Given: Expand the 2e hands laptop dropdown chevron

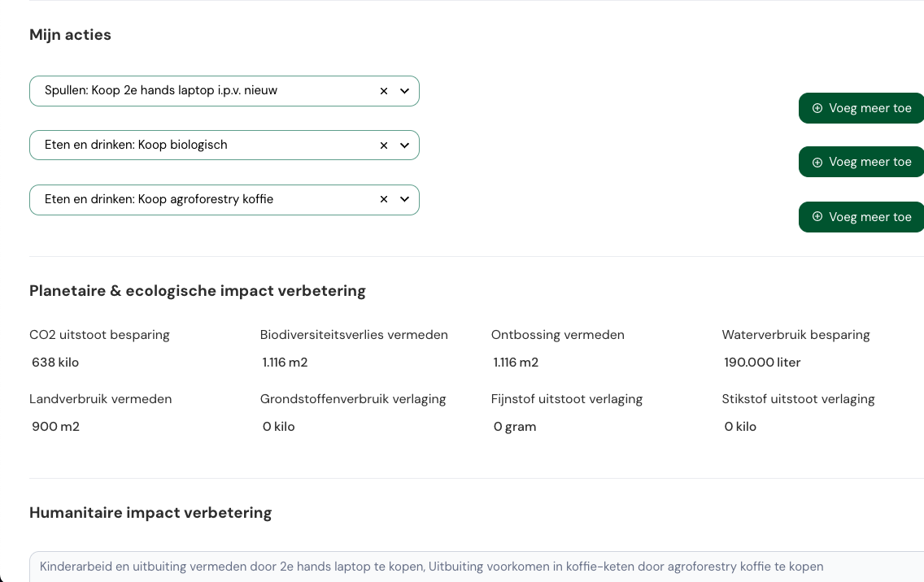Looking at the screenshot, I should click(404, 91).
